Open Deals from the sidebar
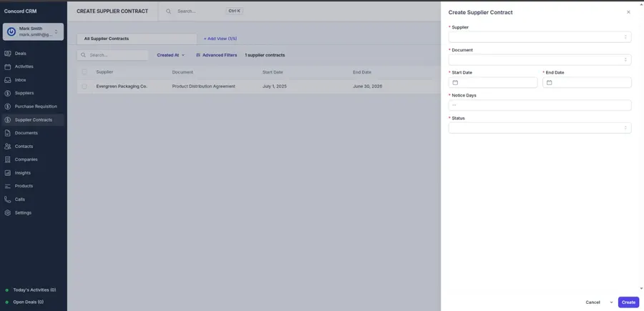This screenshot has width=644, height=311. click(x=21, y=54)
